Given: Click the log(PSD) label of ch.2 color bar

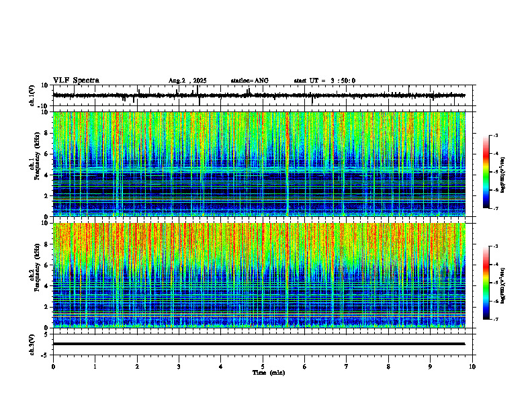Looking at the screenshot, I should 503,285.
